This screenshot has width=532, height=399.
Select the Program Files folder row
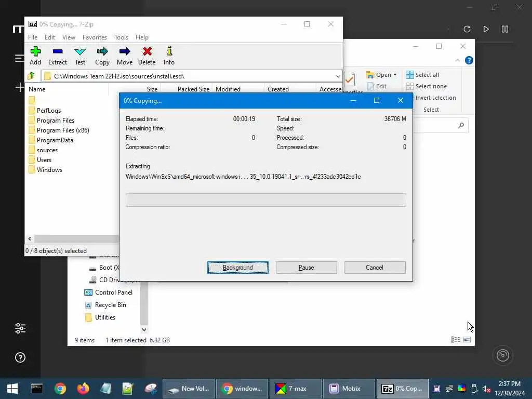tap(55, 121)
